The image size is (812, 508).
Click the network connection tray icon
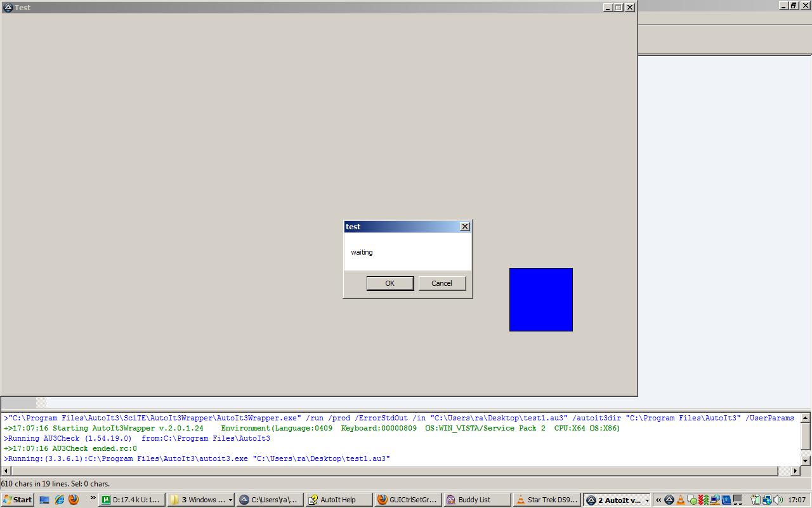tap(767, 500)
